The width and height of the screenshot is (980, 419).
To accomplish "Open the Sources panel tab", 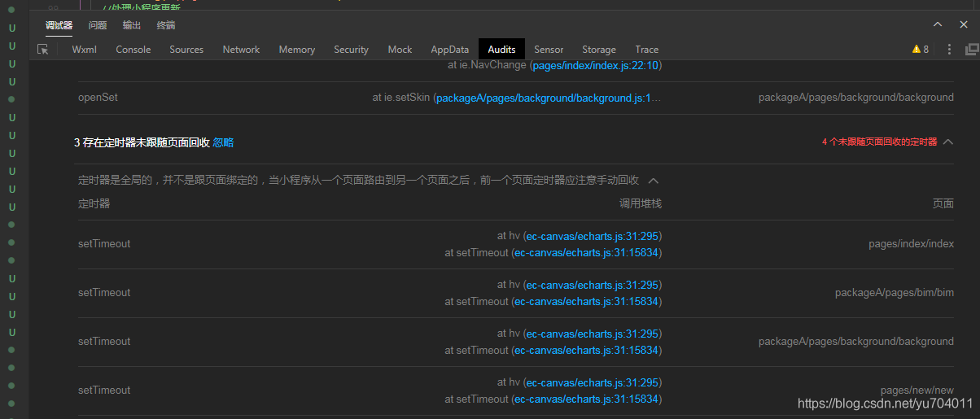I will [186, 50].
